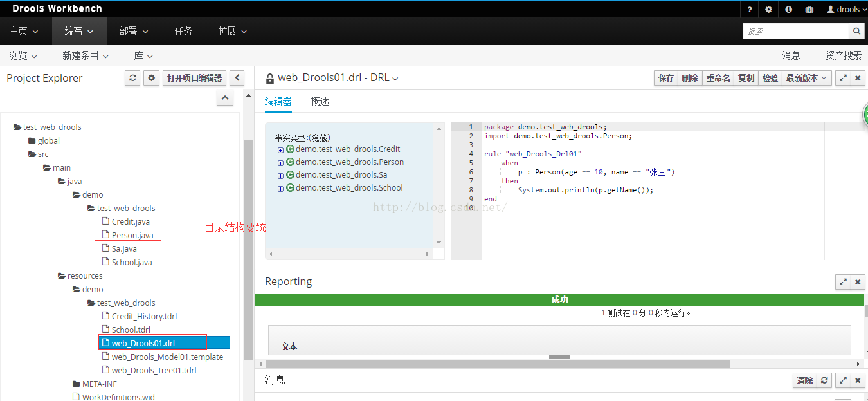Click the 重命名 button
The height and width of the screenshot is (401, 868).
pyautogui.click(x=718, y=78)
